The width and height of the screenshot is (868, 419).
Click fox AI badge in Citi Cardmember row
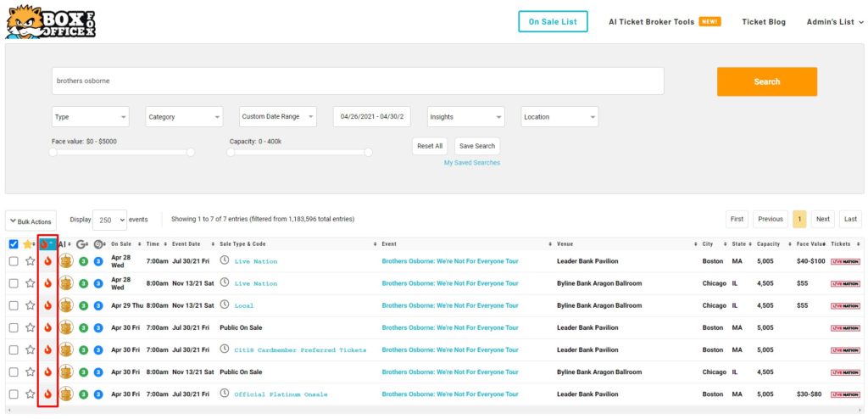pyautogui.click(x=65, y=349)
